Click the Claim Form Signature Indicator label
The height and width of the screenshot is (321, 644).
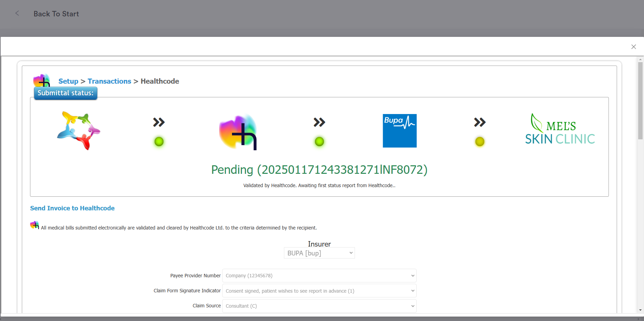[187, 291]
